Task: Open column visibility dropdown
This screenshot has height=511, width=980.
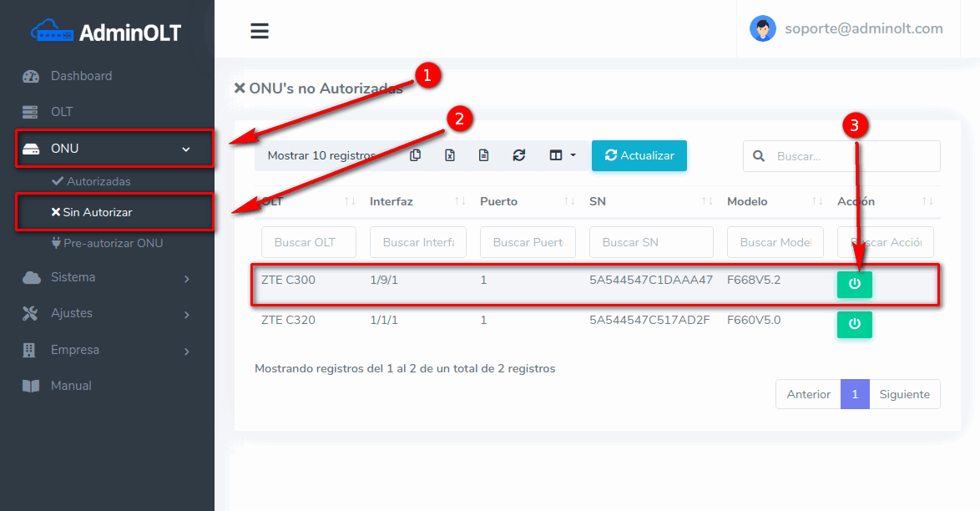Action: (x=562, y=155)
